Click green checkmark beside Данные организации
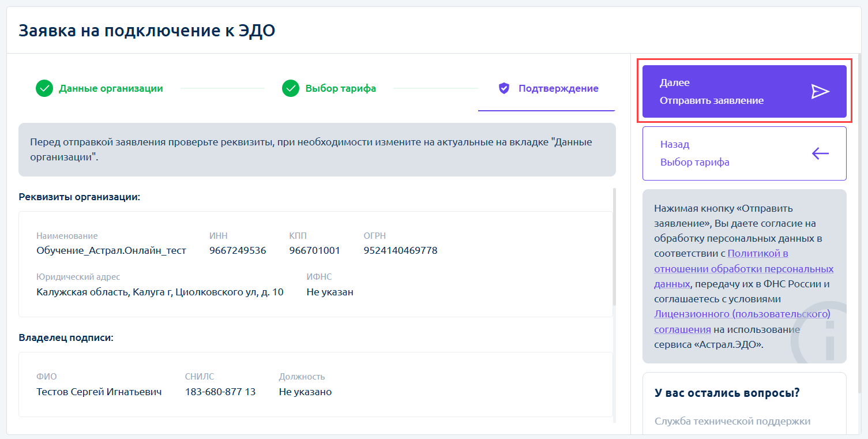Screen dimensions: 868x439 point(44,89)
